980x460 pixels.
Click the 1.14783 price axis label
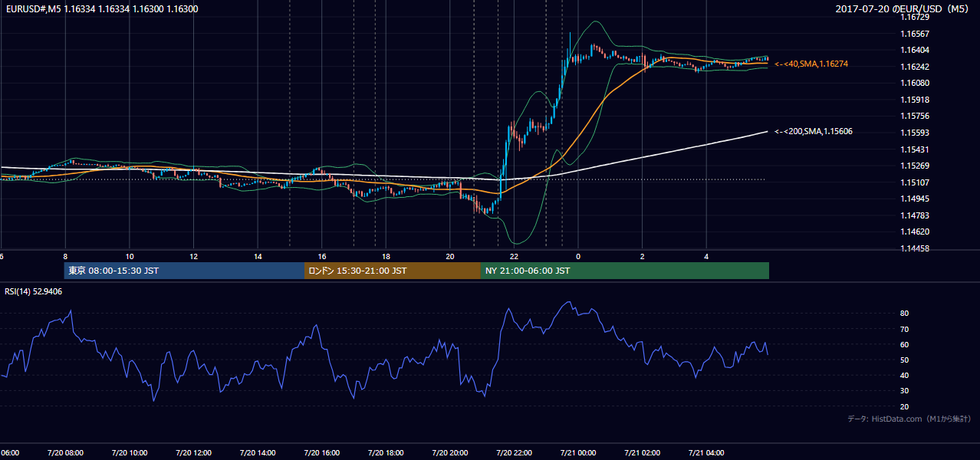916,215
